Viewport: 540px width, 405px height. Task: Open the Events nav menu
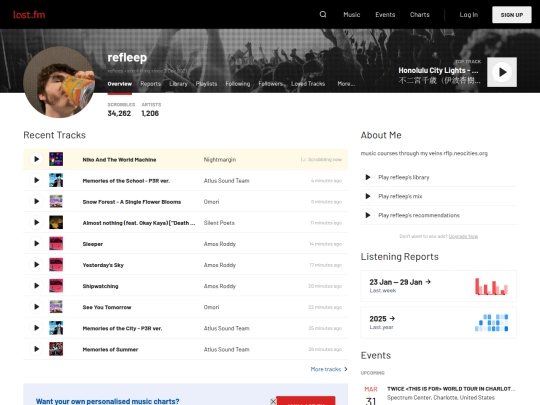click(x=385, y=14)
